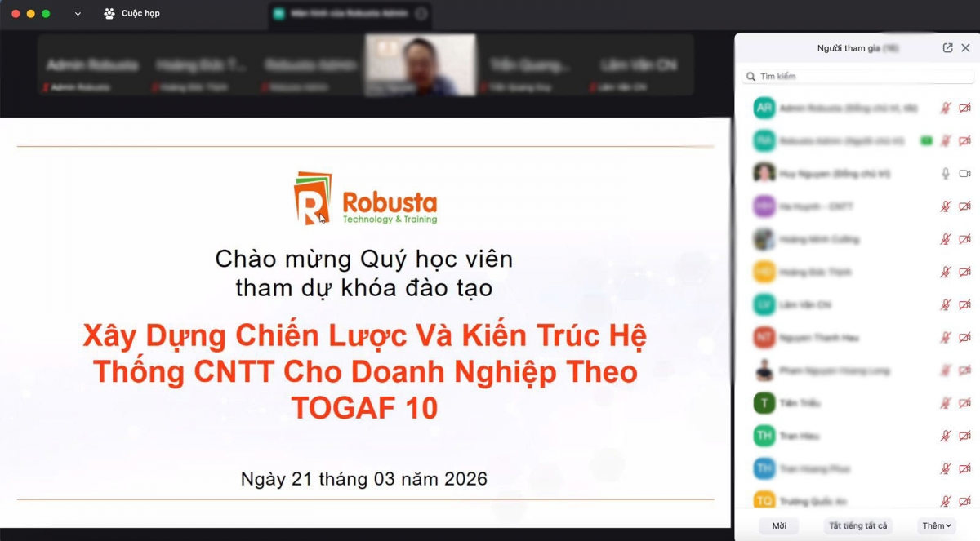
Task: Click the green screen-sharing indicator in participant list
Action: [x=926, y=140]
